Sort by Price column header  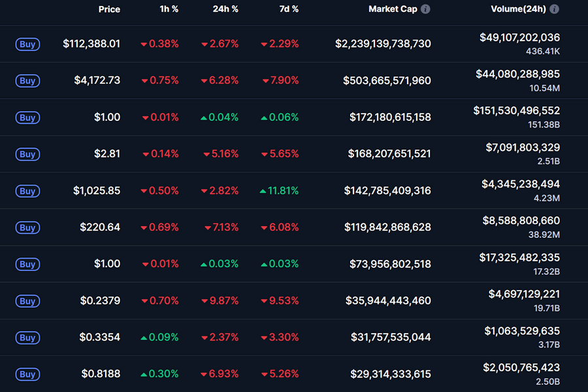coord(109,9)
